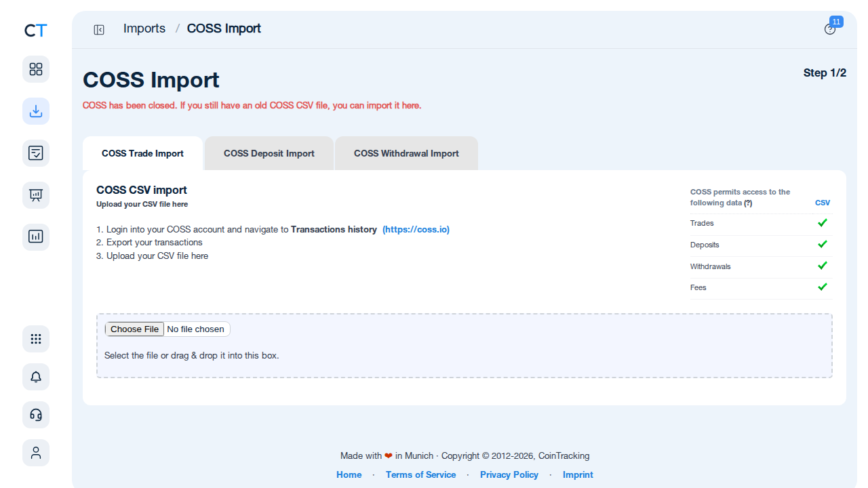This screenshot has width=868, height=488.
Task: Open the Home footer link
Action: [x=349, y=474]
